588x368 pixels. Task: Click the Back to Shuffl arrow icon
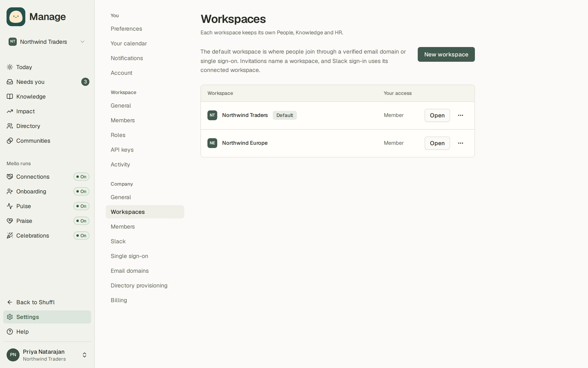coord(10,302)
